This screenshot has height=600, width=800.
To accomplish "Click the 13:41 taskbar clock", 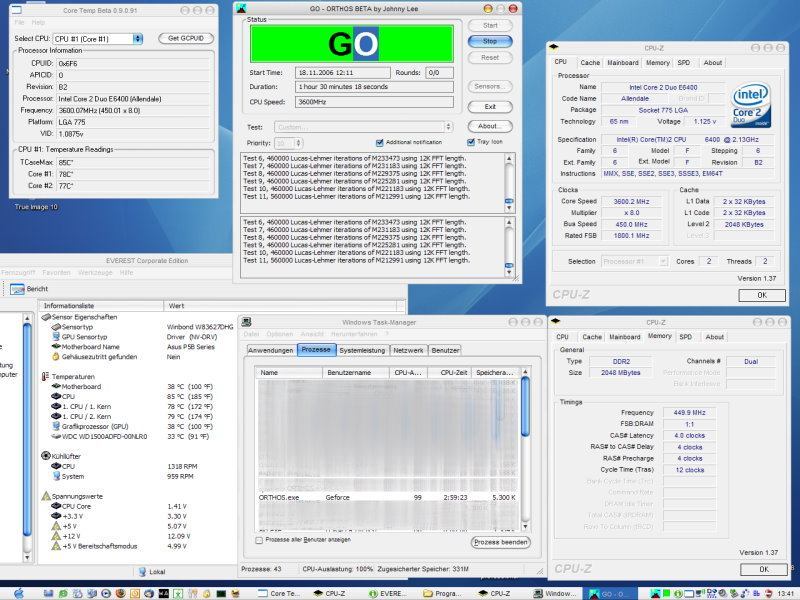I will pos(786,593).
